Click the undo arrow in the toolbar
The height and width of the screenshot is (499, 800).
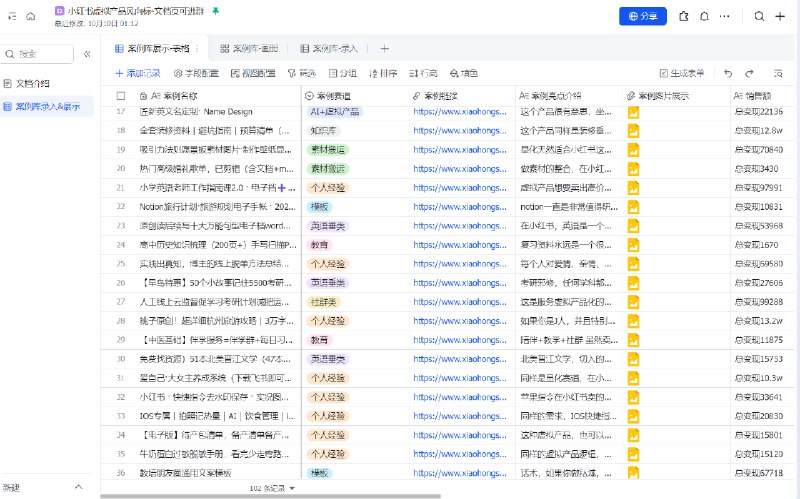click(x=728, y=73)
